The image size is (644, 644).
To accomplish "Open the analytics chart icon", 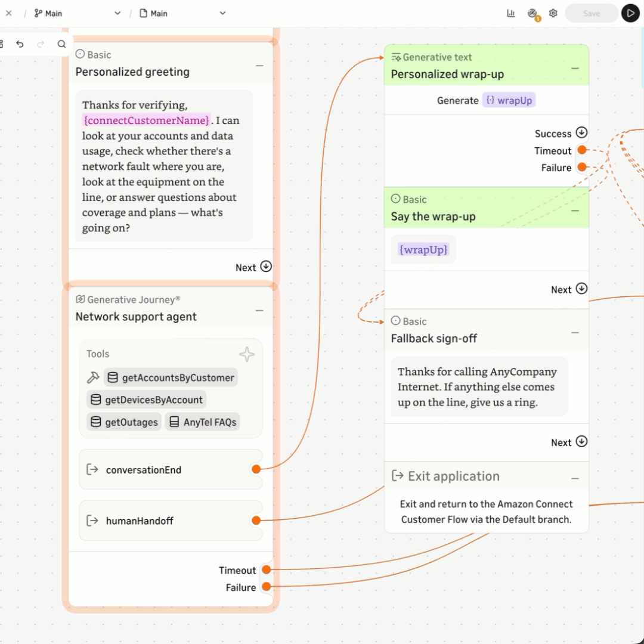I will [x=511, y=13].
